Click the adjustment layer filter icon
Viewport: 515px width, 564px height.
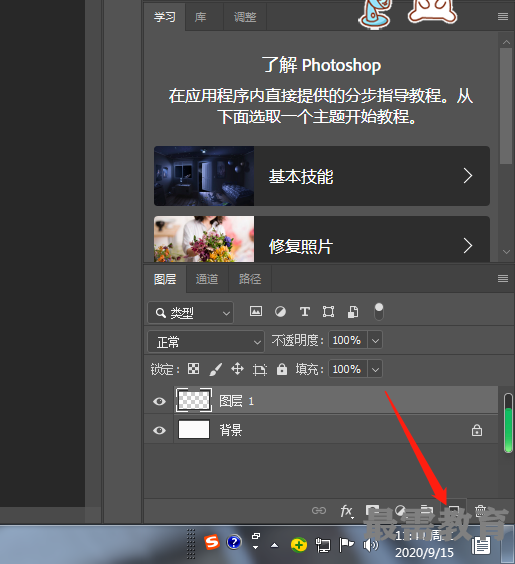280,311
